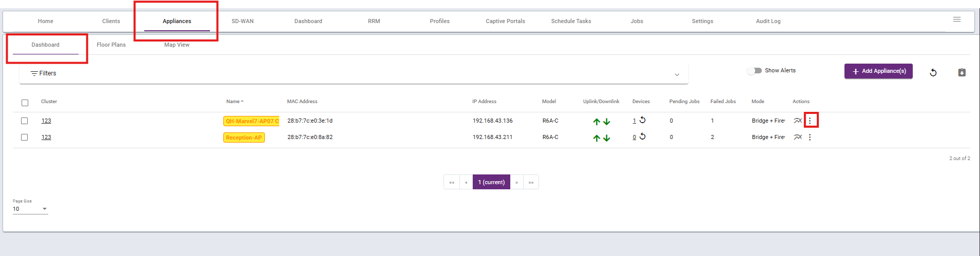
Task: Click the Failed Jobs column header
Action: (x=723, y=102)
